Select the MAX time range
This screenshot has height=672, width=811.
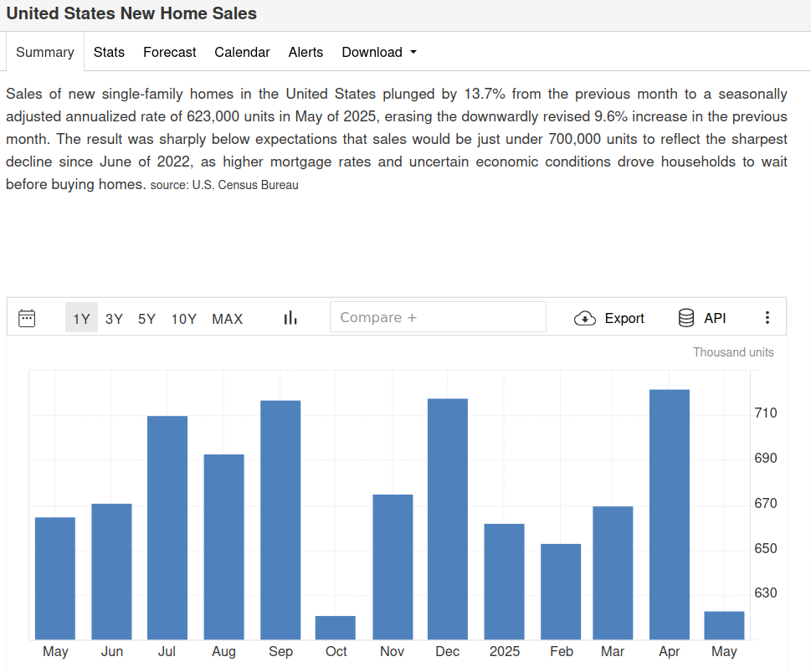coord(227,319)
